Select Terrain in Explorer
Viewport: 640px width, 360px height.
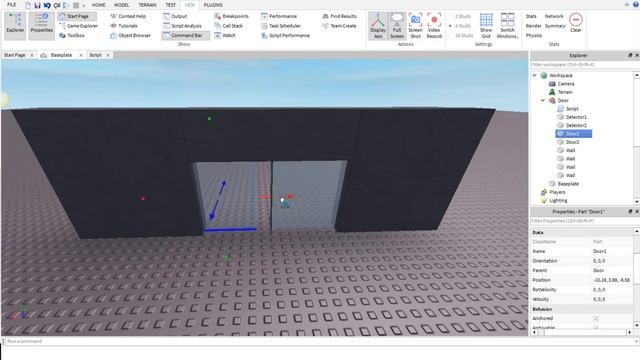(x=565, y=92)
